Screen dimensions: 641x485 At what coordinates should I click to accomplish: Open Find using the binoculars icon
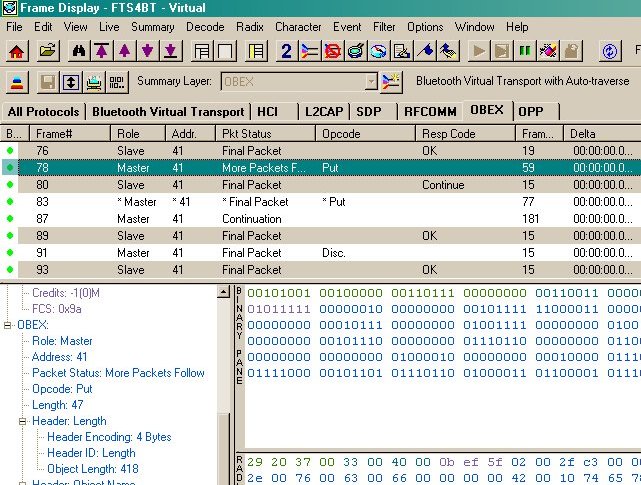[x=78, y=51]
